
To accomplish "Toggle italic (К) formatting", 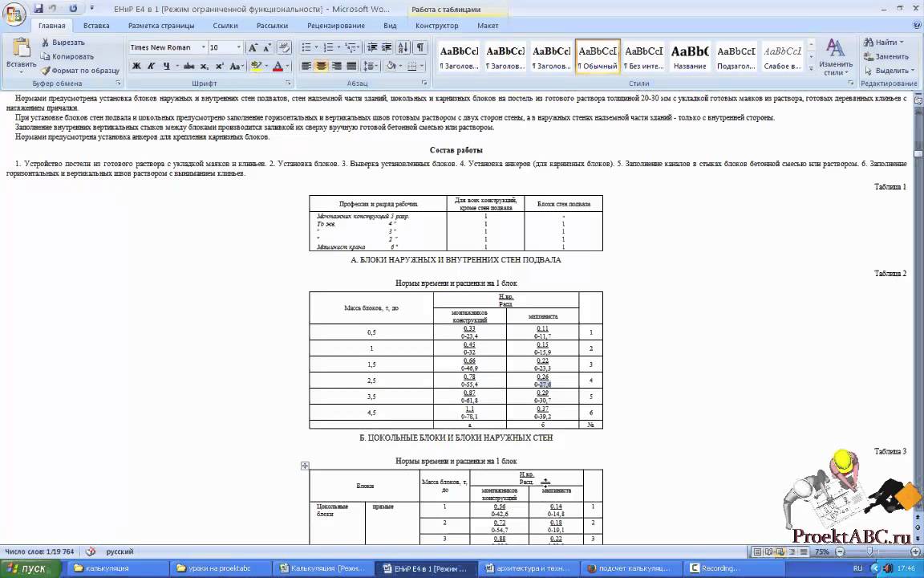I will 151,66.
